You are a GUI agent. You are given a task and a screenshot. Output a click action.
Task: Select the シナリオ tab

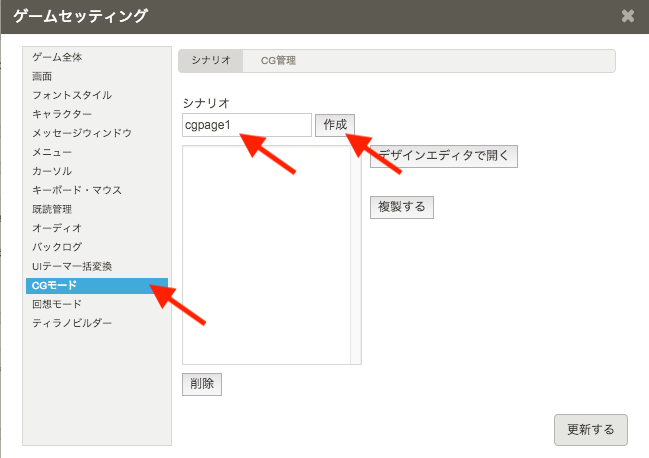[x=211, y=61]
